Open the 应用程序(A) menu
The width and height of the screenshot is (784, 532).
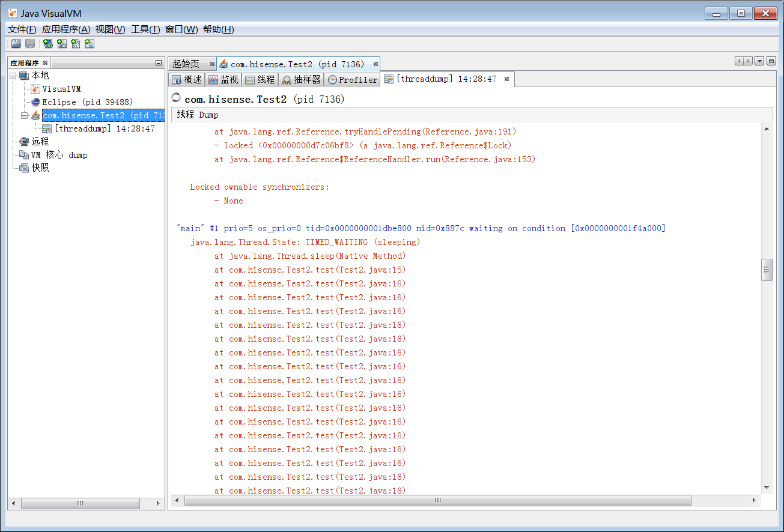(x=66, y=29)
